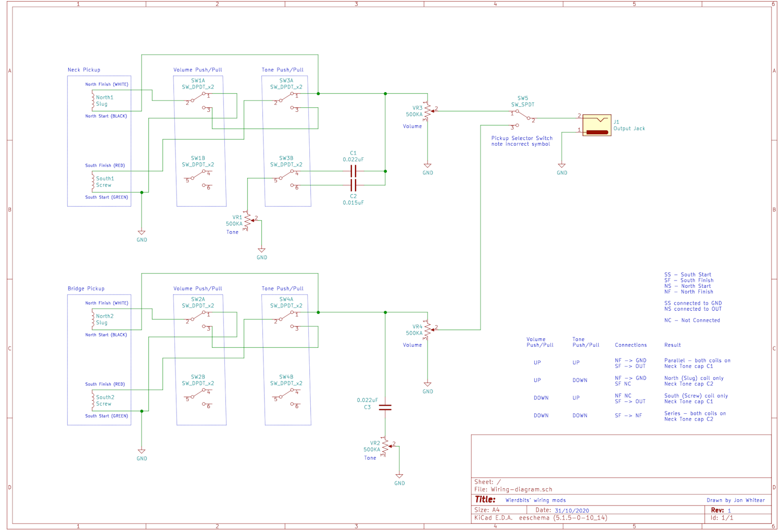
Task: Select the SW2B switch symbol
Action: coord(198,397)
